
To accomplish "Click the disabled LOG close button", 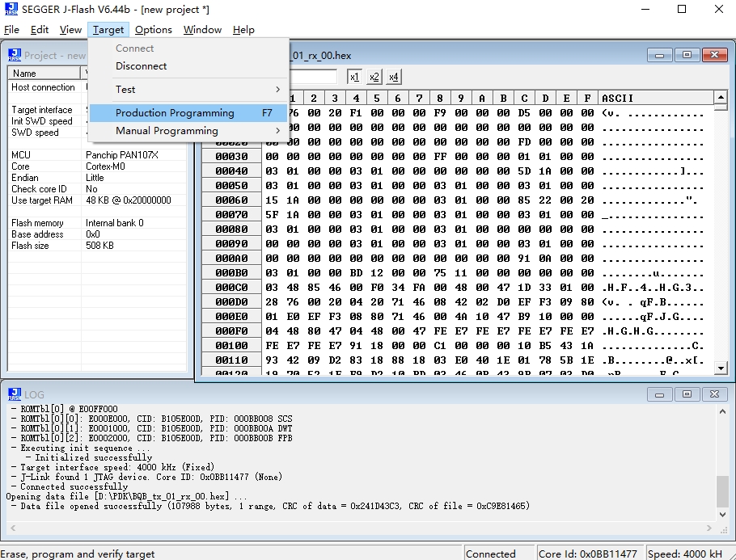I will [x=714, y=394].
